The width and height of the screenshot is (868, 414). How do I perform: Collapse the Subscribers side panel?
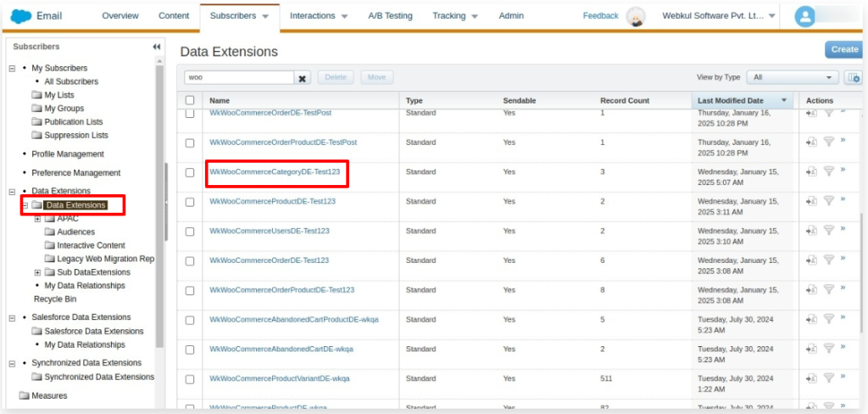pos(156,48)
